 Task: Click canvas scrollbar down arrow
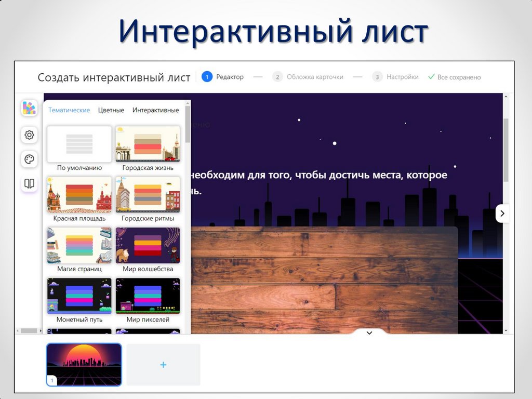coord(506,330)
